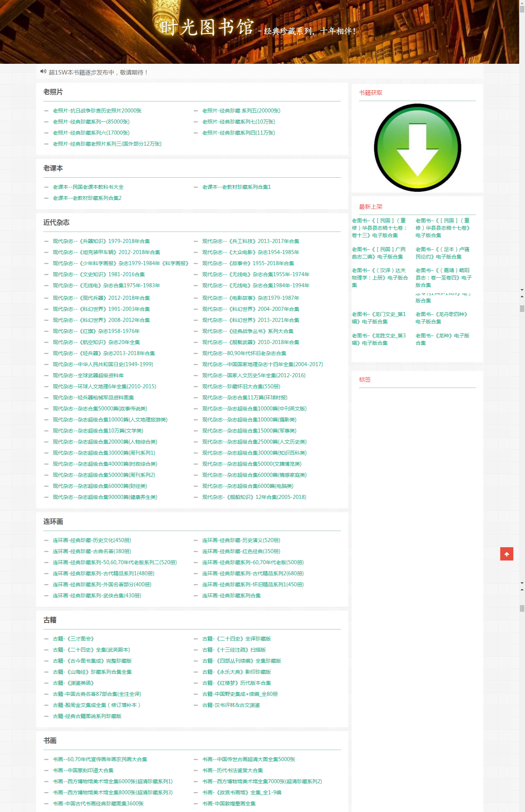
Task: Open 杂志超级合集15000篇(军事类) link
Action: click(249, 431)
